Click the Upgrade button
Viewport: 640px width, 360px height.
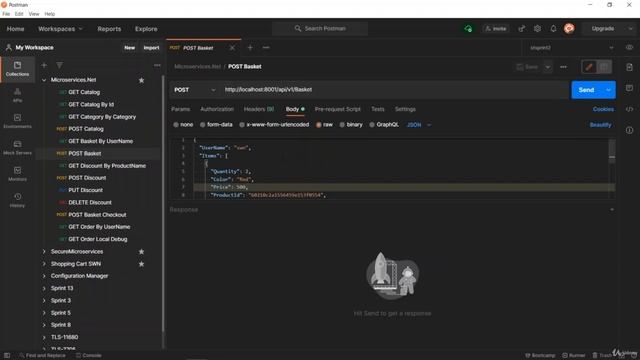coord(602,29)
